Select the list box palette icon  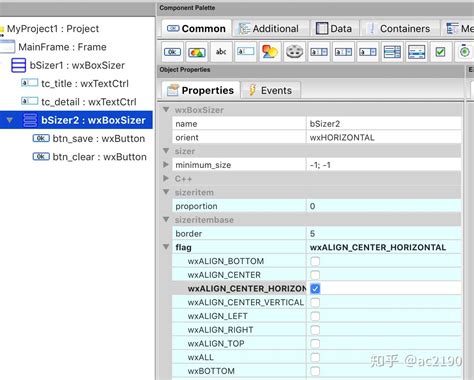pos(392,52)
